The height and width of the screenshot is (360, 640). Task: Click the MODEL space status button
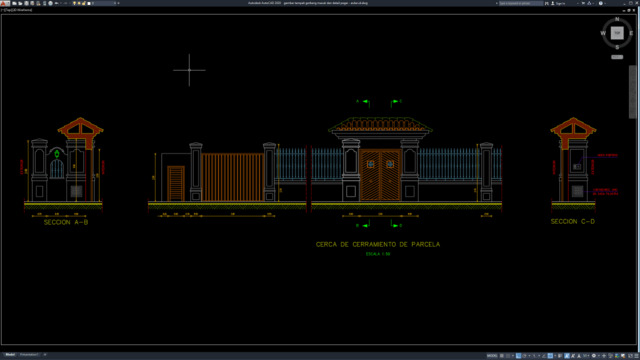point(492,356)
